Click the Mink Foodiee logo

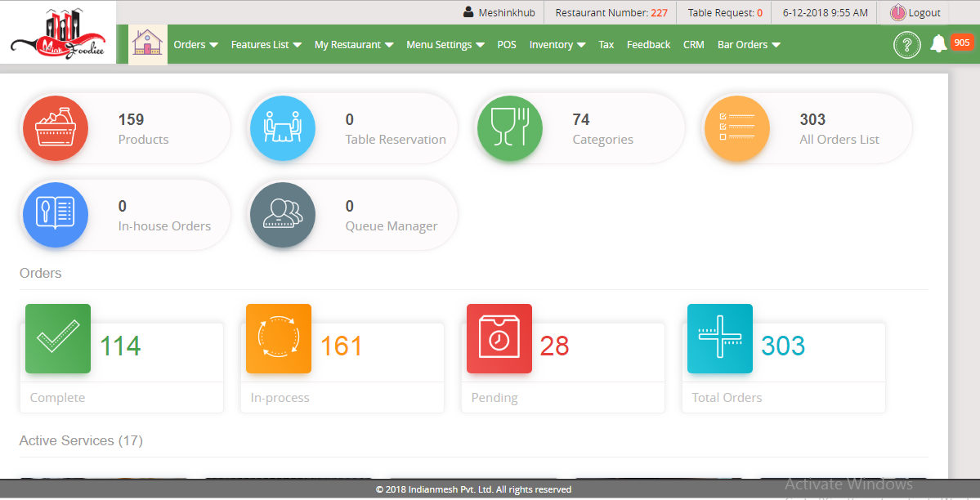click(x=57, y=36)
